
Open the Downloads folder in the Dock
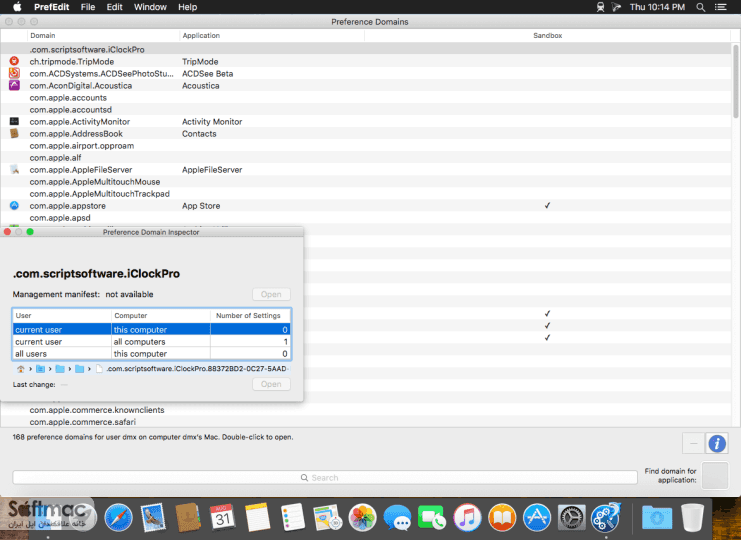[x=657, y=518]
